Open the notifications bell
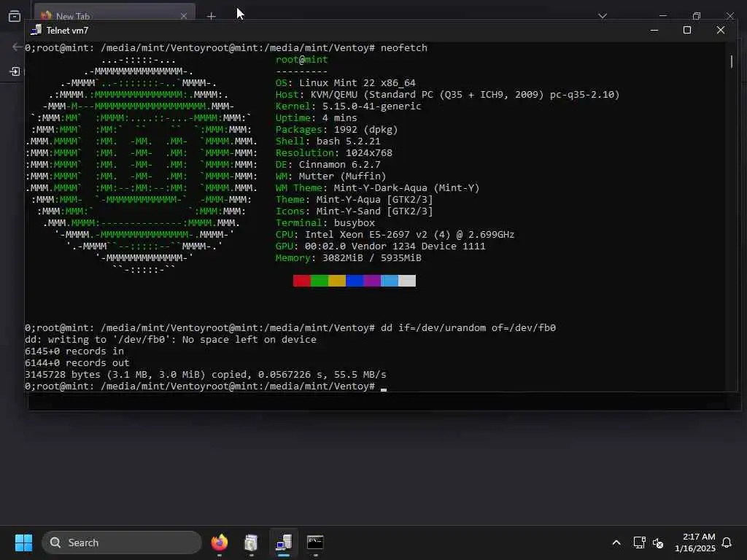Image resolution: width=747 pixels, height=560 pixels. [727, 542]
